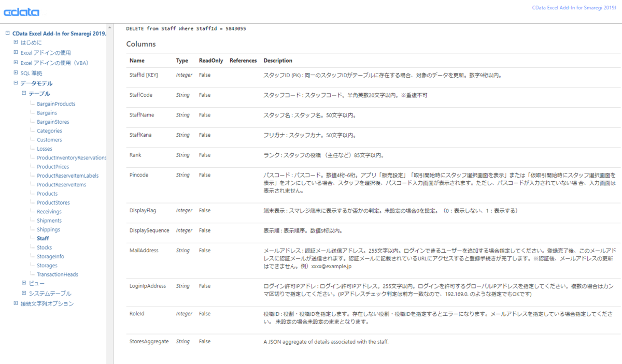Open the Losses table page

point(45,149)
